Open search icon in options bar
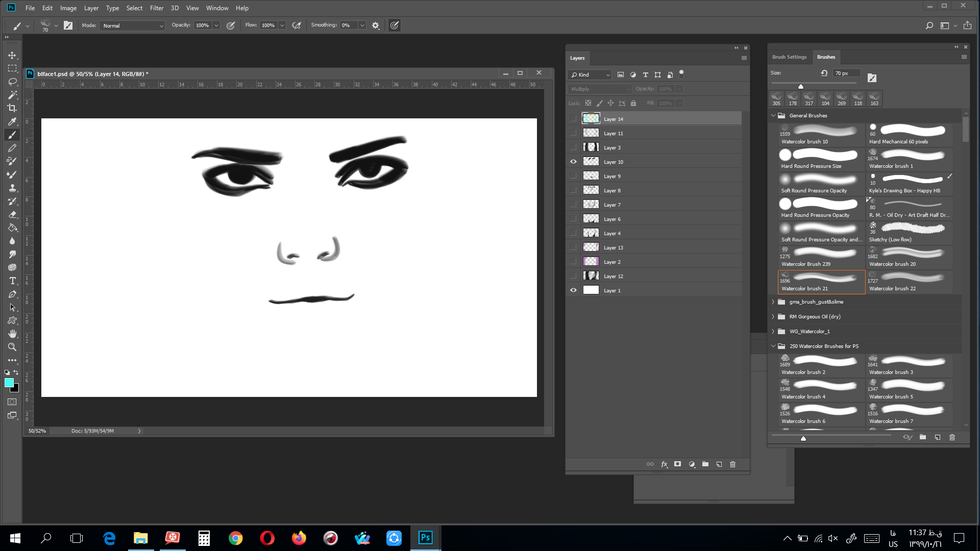The image size is (980, 551). 929,26
